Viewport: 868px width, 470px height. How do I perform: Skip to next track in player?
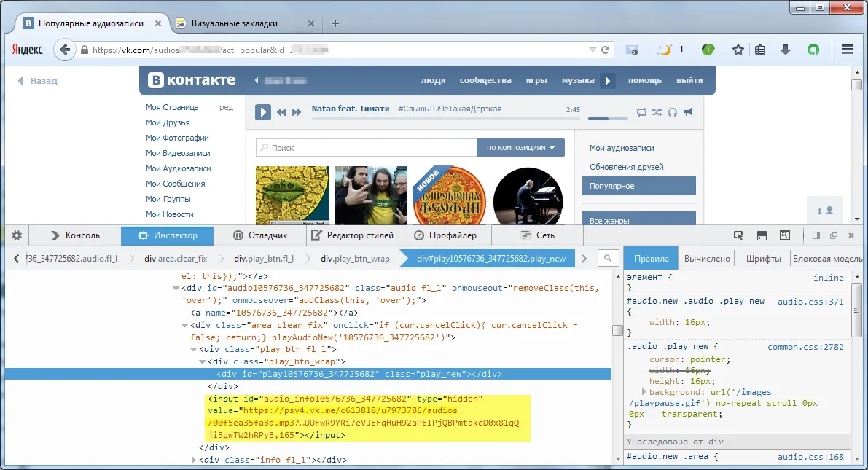[x=297, y=112]
